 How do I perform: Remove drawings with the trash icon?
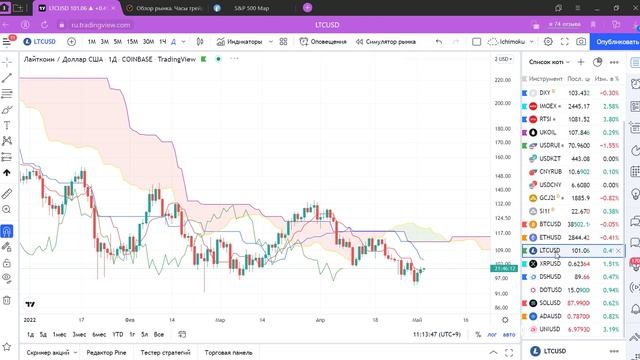point(7,300)
